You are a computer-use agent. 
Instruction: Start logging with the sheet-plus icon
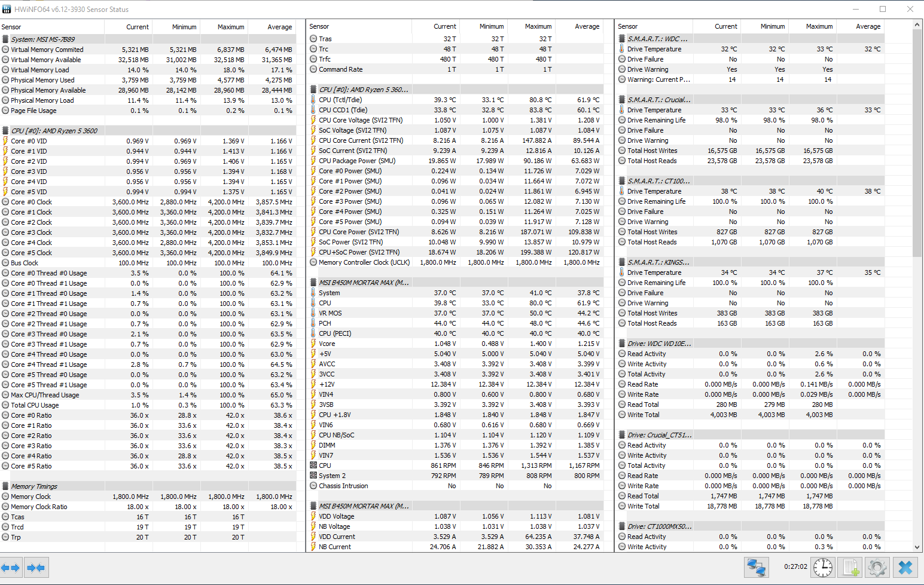[850, 567]
